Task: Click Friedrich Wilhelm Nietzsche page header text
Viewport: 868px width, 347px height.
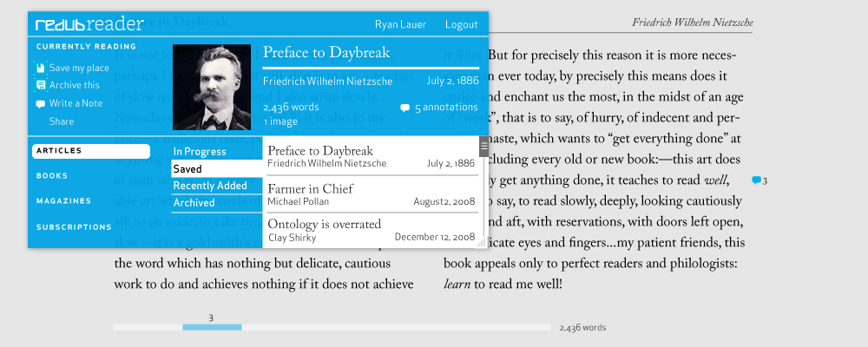Action: pyautogui.click(x=693, y=23)
